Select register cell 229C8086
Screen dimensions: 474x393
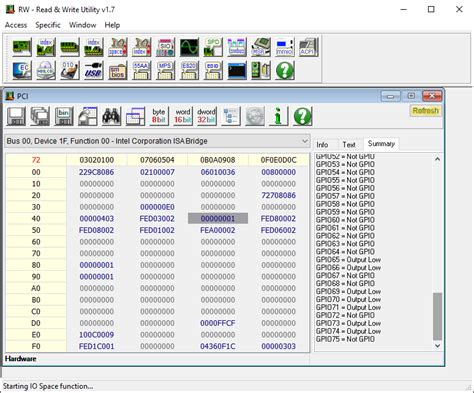(x=96, y=172)
